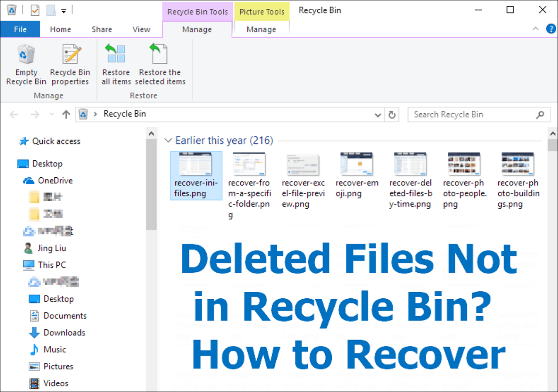Screen dimensions: 558x392
Task: Click Empty Recycle Bin in the ribbon
Action: coord(26,65)
